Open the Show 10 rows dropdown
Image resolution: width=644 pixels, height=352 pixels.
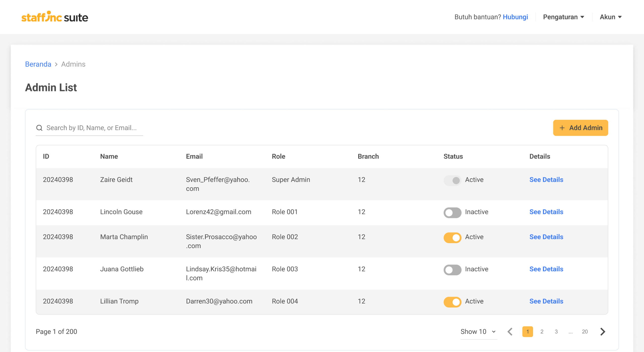coord(478,332)
